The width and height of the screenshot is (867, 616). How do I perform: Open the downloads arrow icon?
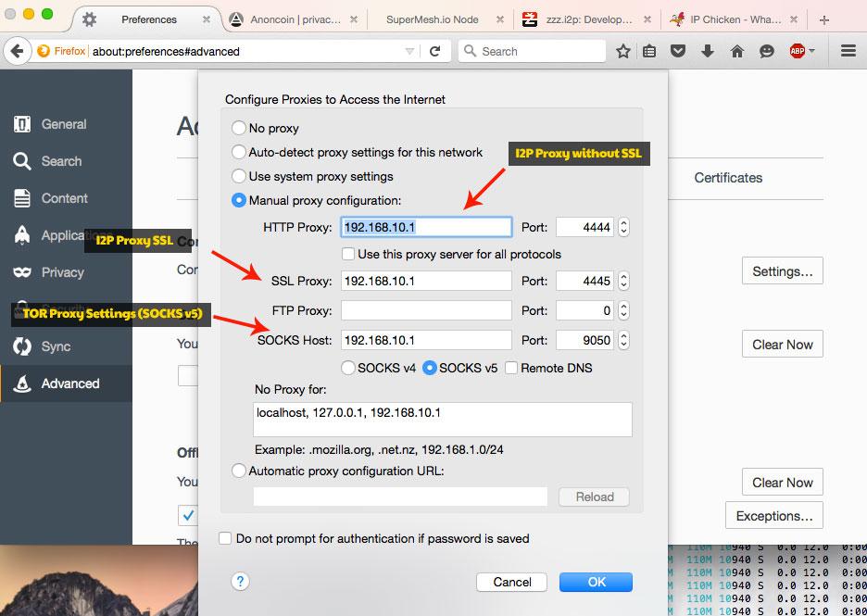(x=707, y=52)
